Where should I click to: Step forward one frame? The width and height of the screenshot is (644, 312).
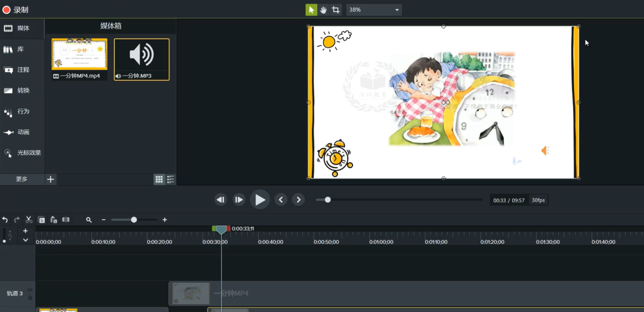[x=239, y=200]
